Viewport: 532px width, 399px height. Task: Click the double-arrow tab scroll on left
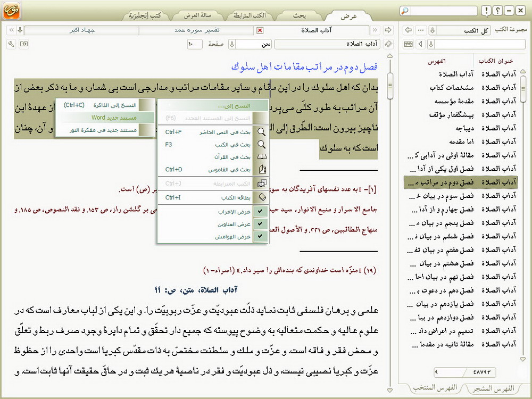point(11,30)
